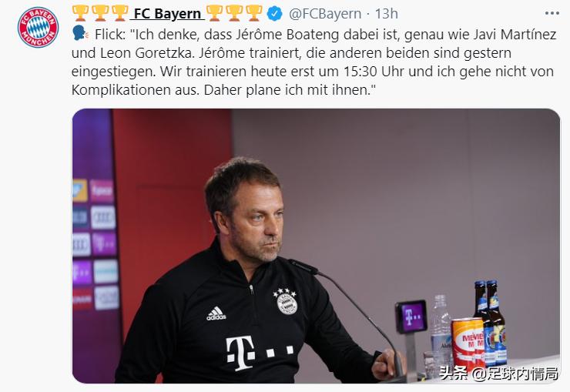Open the 13h timestamp link

(386, 14)
